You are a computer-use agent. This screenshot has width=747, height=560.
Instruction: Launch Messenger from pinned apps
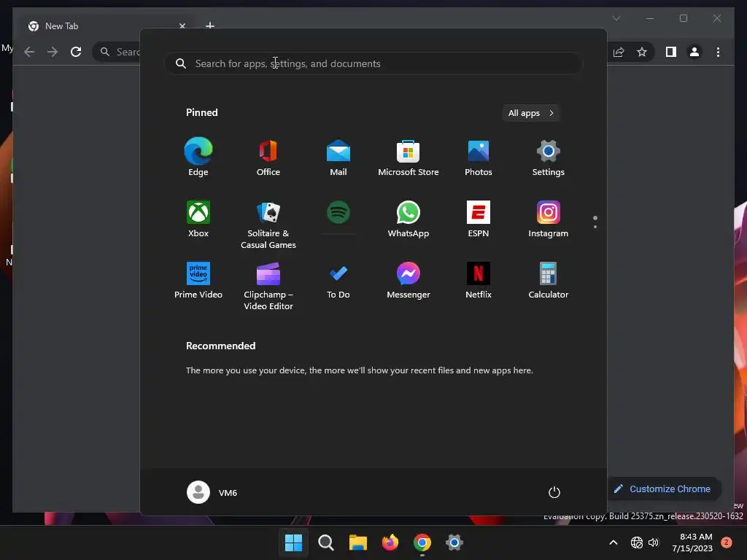(x=409, y=281)
